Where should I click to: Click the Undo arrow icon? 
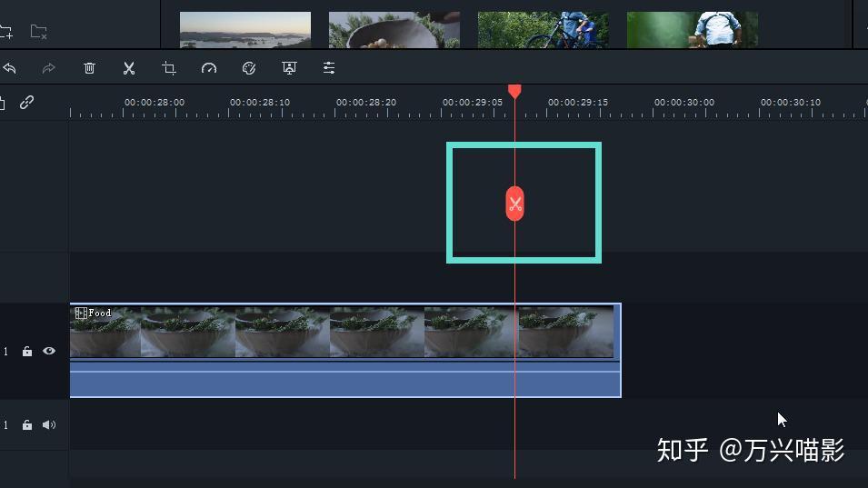pyautogui.click(x=9, y=68)
